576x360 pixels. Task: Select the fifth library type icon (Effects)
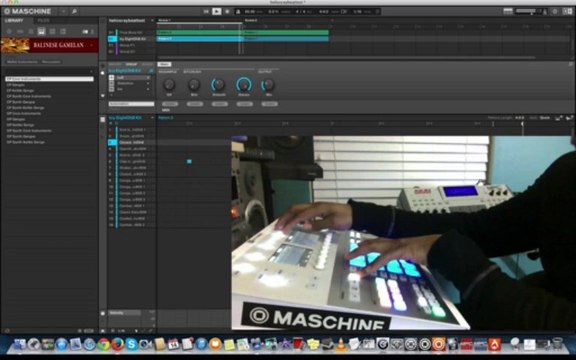tap(52, 32)
